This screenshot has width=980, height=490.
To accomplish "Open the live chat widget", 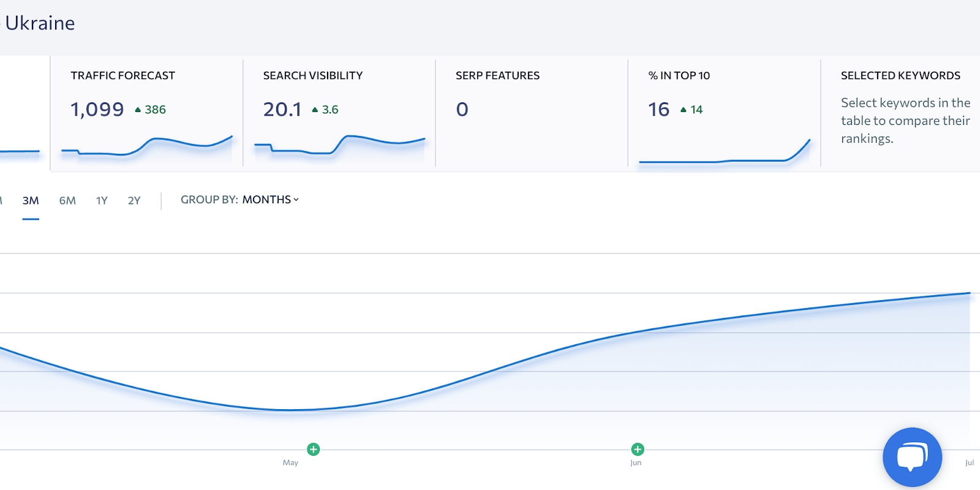I will click(x=912, y=457).
